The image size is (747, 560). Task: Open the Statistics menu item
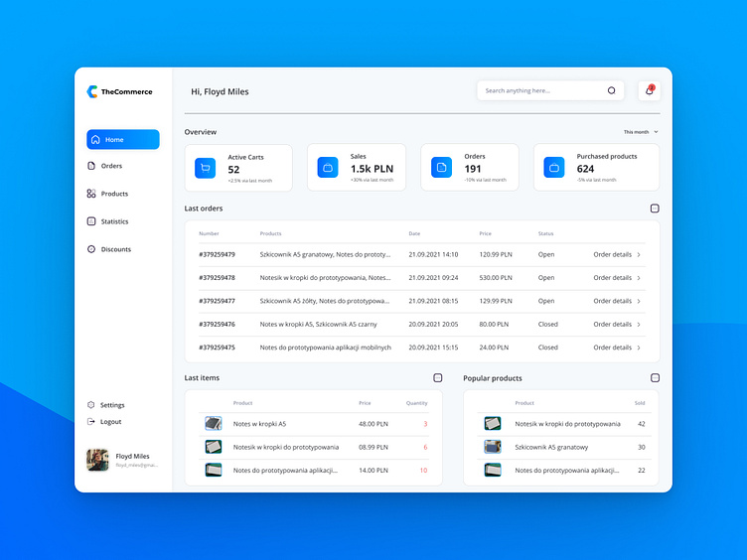point(114,221)
